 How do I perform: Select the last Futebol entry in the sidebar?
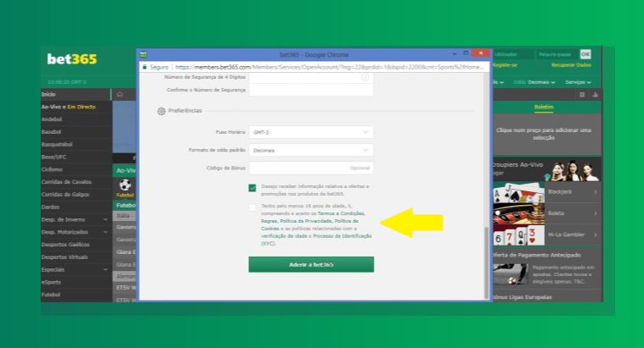coord(75,295)
